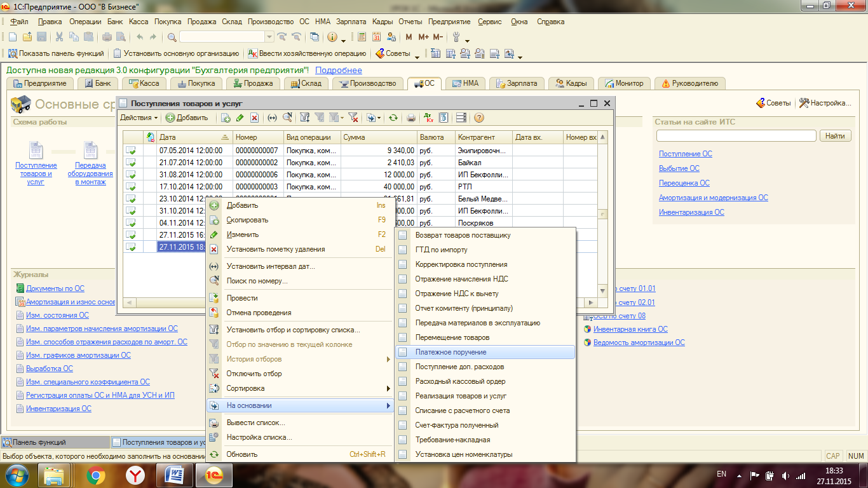Open Google Chrome from the taskbar
Screen dimensions: 868x488
tap(96, 475)
